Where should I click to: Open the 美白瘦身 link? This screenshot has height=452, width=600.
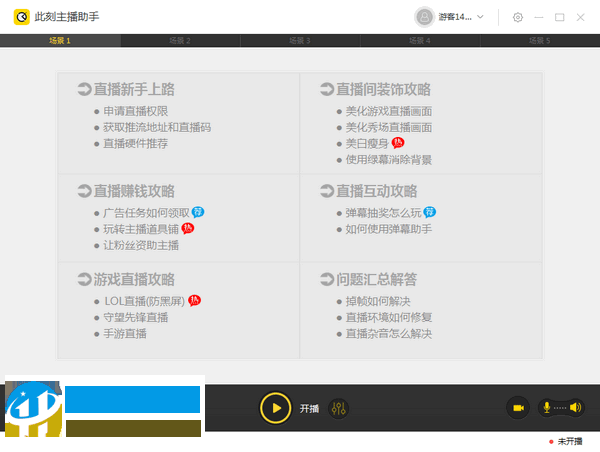(x=367, y=144)
